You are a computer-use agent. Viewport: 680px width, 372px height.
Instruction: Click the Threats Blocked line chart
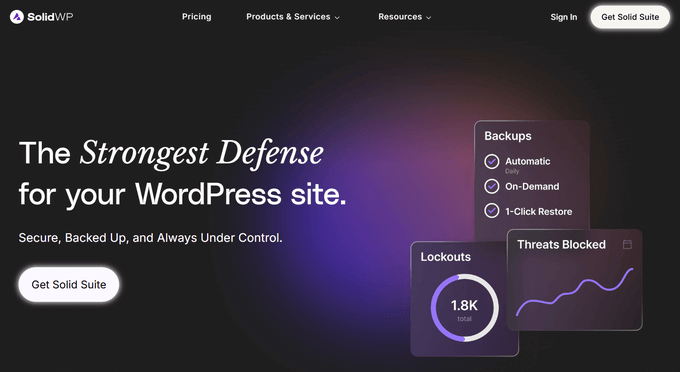(575, 292)
